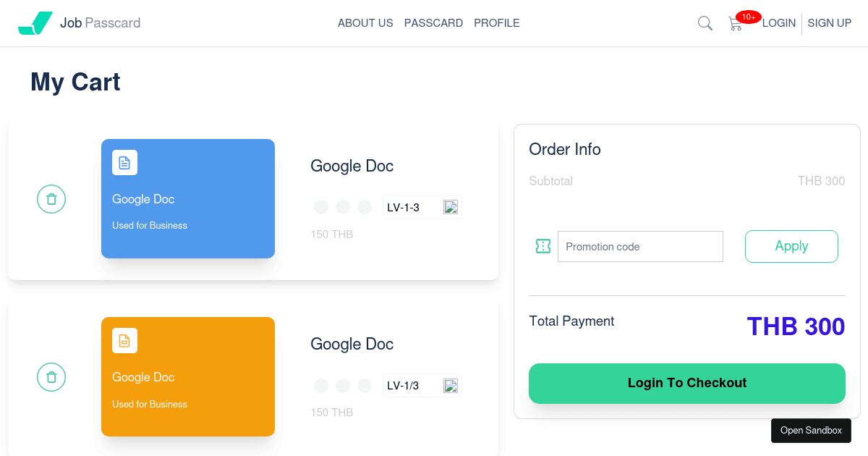This screenshot has height=456, width=868.
Task: Remove the second Google Doc via trash icon
Action: pos(51,377)
